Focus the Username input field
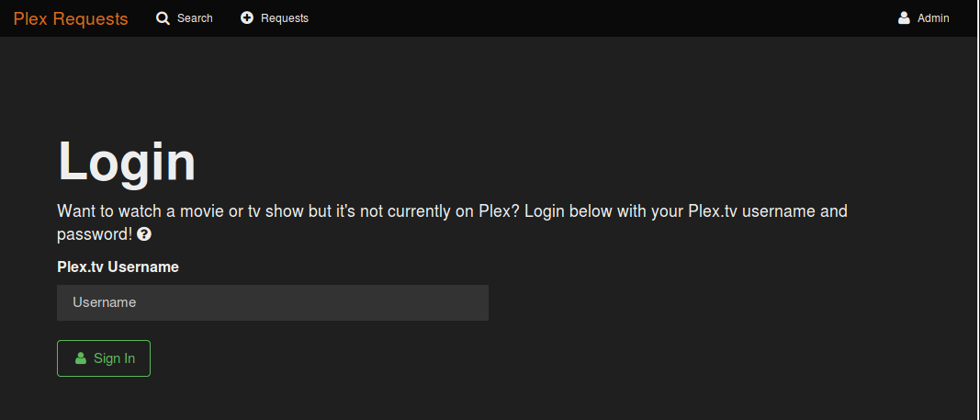This screenshot has width=980, height=420. click(x=273, y=302)
